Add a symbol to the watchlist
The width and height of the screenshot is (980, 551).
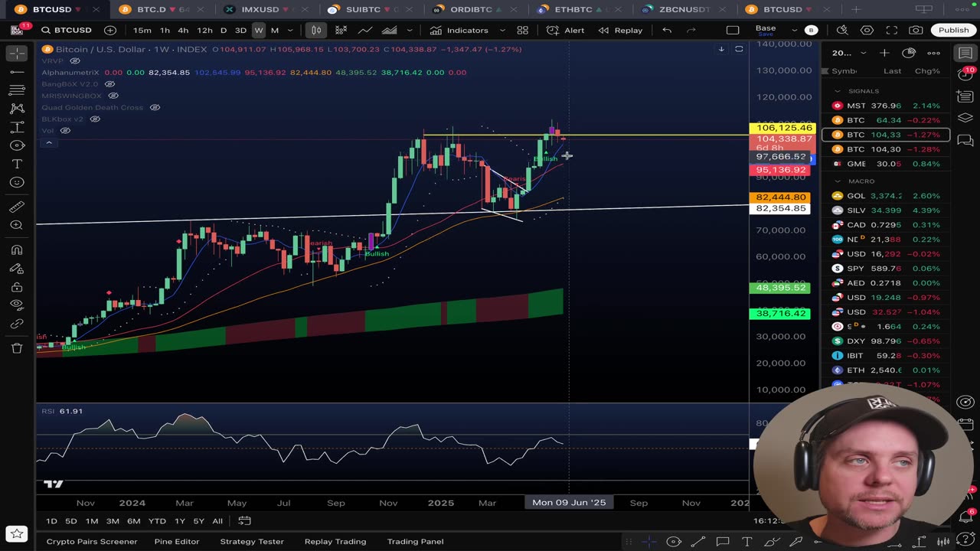click(884, 53)
